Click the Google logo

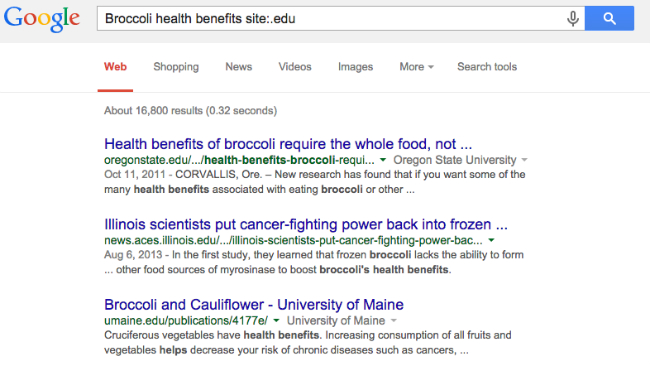pyautogui.click(x=41, y=18)
